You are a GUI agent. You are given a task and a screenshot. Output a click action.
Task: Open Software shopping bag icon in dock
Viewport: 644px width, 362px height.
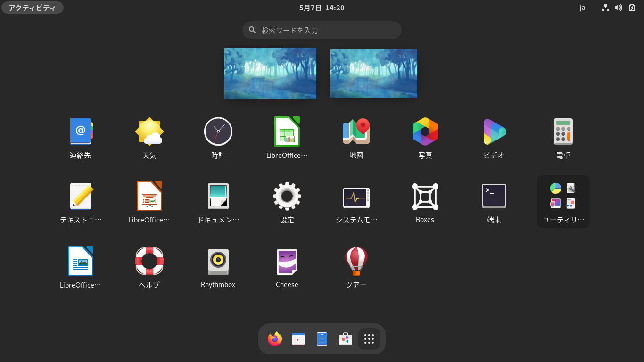coord(346,339)
